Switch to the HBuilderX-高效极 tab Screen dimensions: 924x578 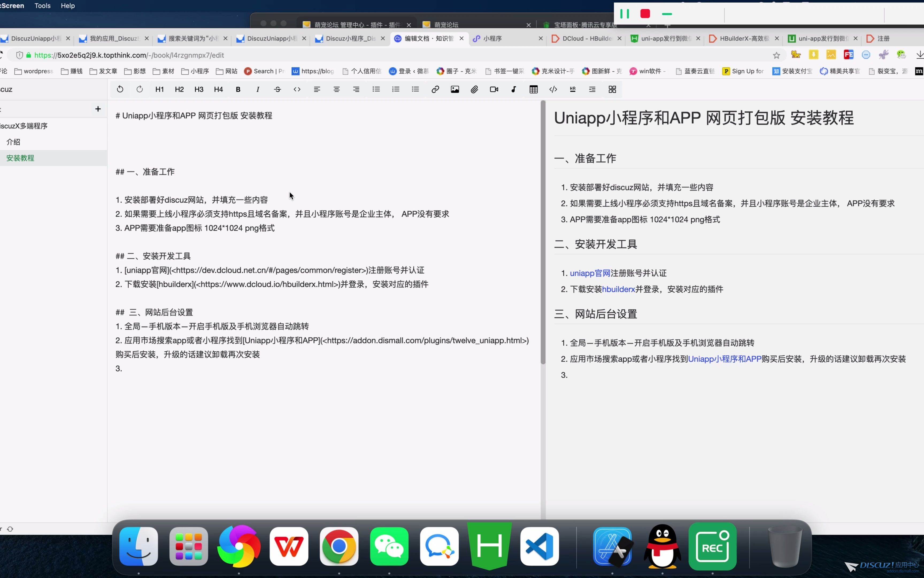click(744, 38)
